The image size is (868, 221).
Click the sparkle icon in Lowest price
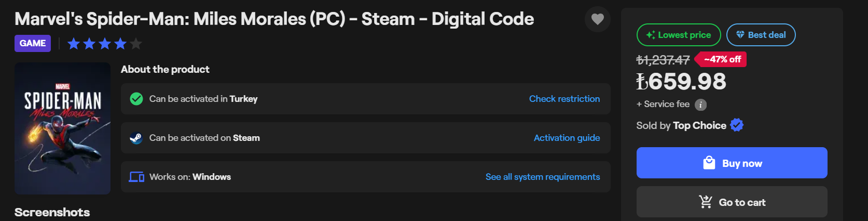650,35
